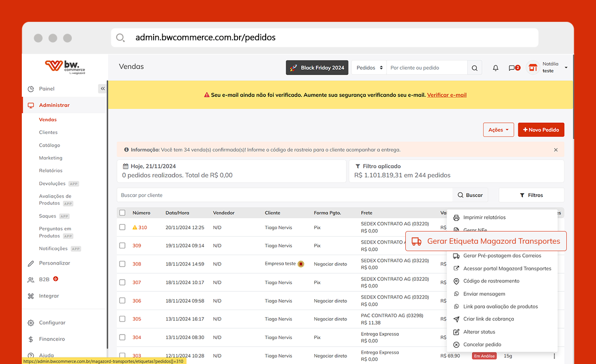
Task: Click the truck icon for Gerar Pré-postagem
Action: (x=456, y=256)
